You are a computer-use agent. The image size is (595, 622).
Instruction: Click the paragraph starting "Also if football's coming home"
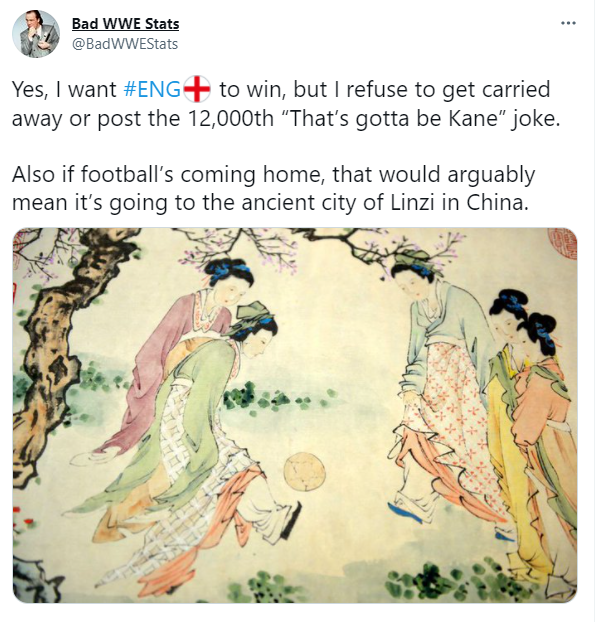coord(274,189)
